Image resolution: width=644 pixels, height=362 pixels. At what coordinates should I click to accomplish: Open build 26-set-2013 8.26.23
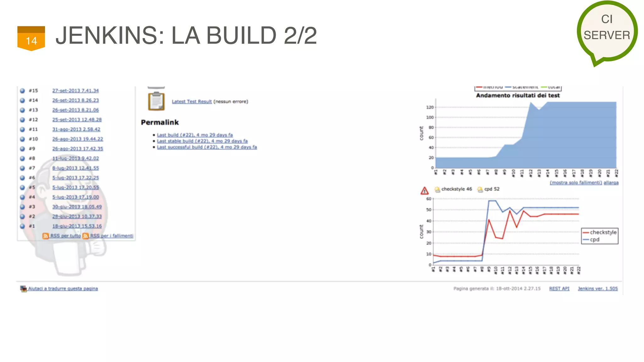[x=75, y=100]
